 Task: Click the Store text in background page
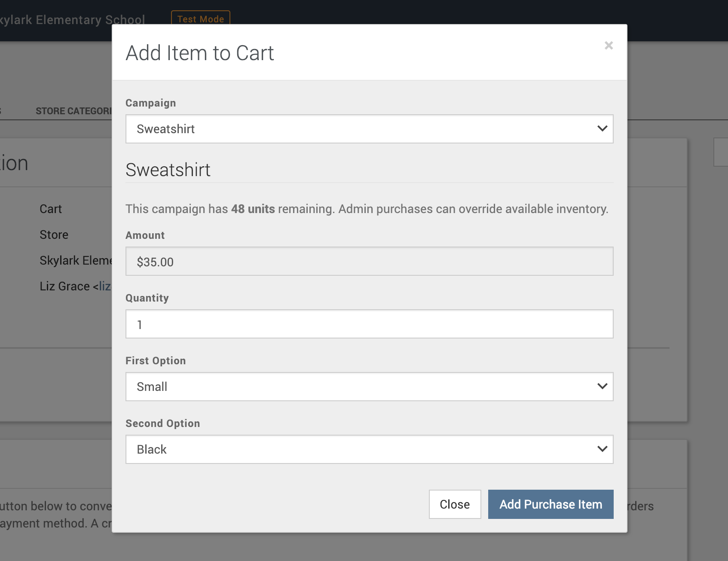click(x=54, y=235)
